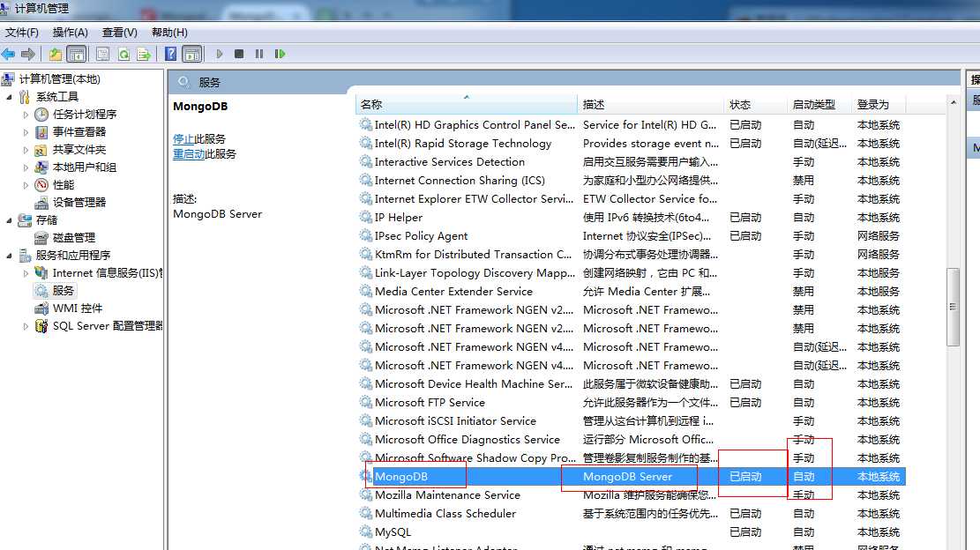980x550 pixels.
Task: Select Internet Connection Sharing (ICS) row
Action: click(632, 181)
